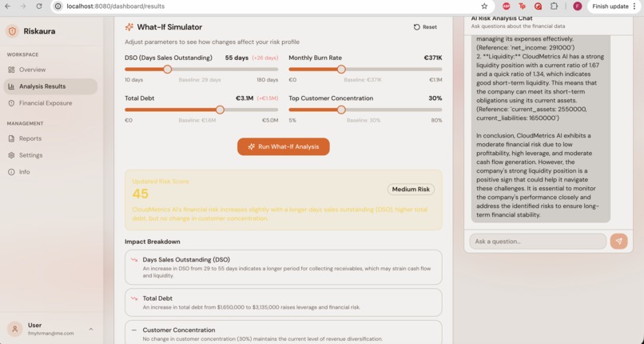
Task: Reload the browser page
Action: click(x=39, y=6)
